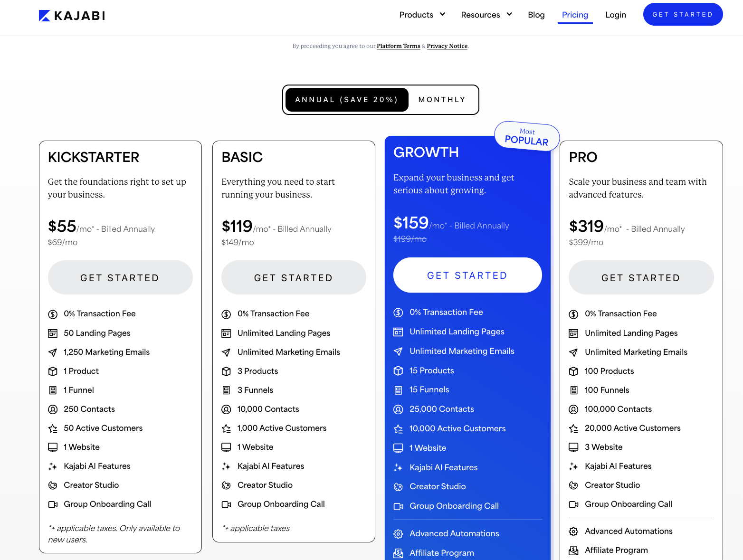Screen dimensions: 743x560
Task: Click Growth Affiliate Program icon
Action: pos(398,553)
